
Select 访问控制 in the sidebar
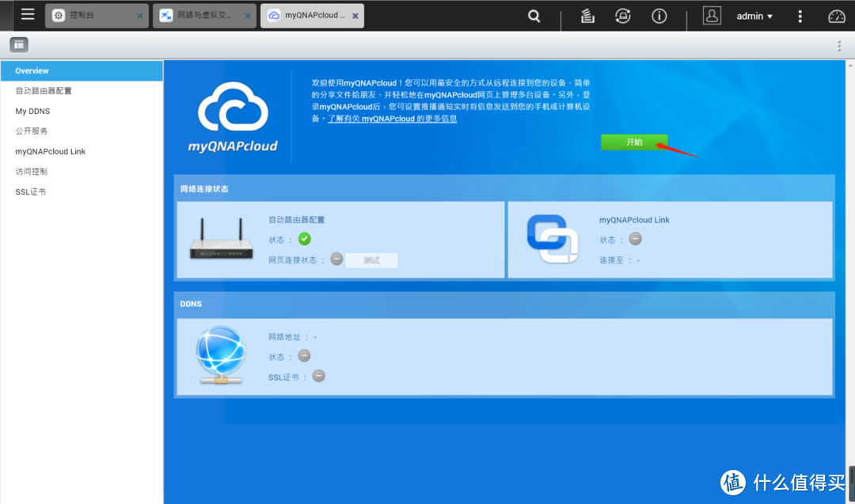coord(82,172)
